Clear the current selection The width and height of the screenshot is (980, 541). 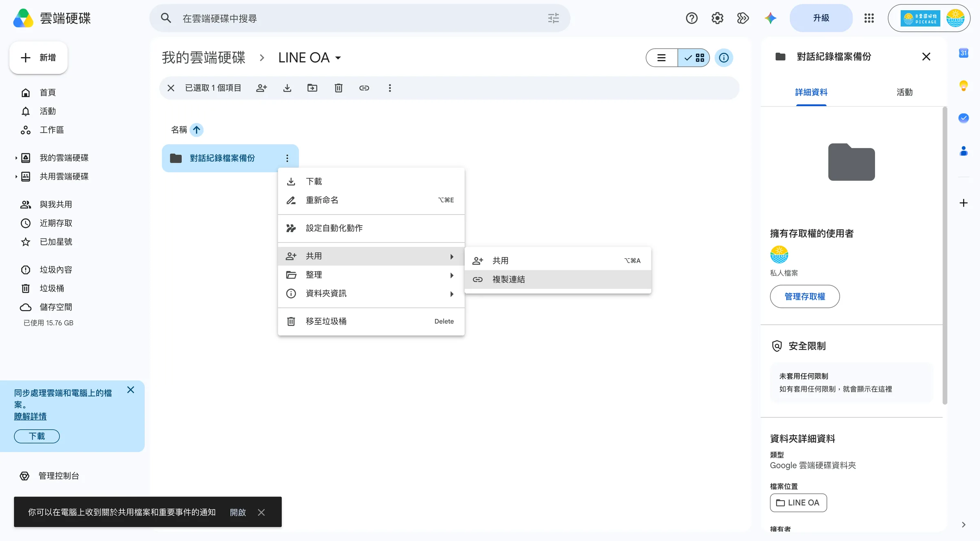pyautogui.click(x=171, y=88)
